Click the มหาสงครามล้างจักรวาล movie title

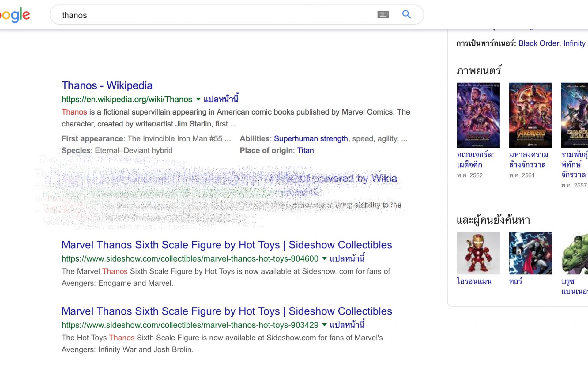pyautogui.click(x=529, y=160)
